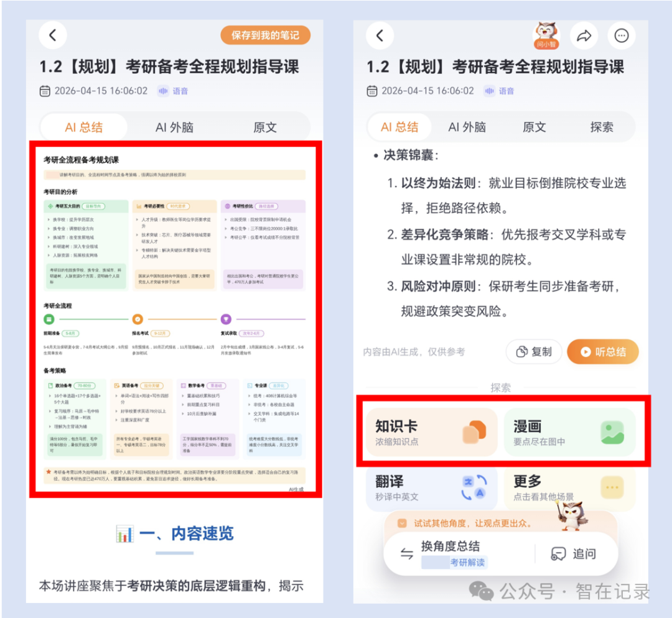The image size is (672, 618).
Task: Click the orange 知识卡 stacked cards icon
Action: coord(474,432)
